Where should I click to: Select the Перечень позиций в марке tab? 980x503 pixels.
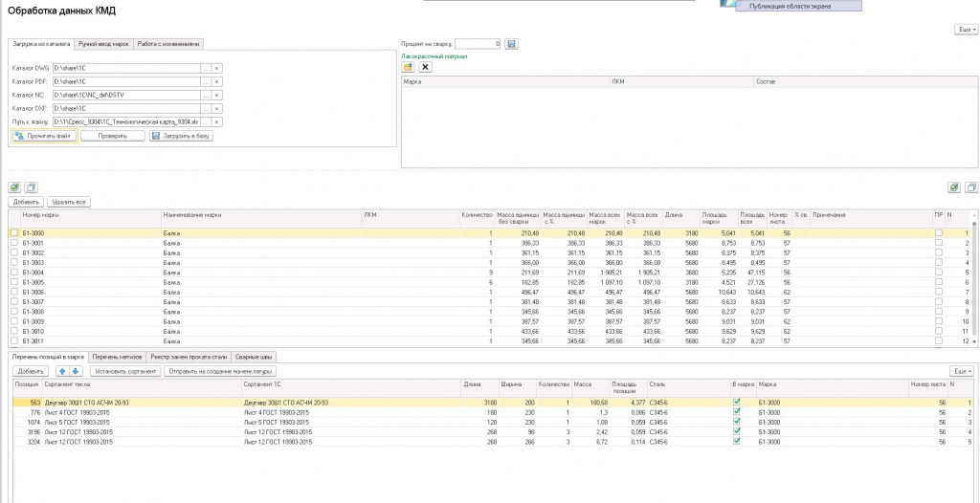(x=48, y=357)
